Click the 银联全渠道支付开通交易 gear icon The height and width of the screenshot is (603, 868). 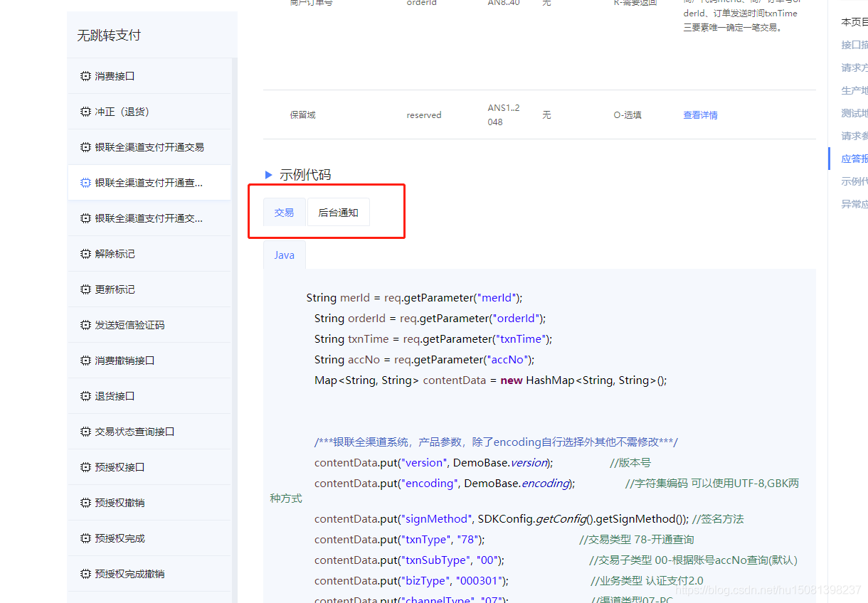coord(85,146)
